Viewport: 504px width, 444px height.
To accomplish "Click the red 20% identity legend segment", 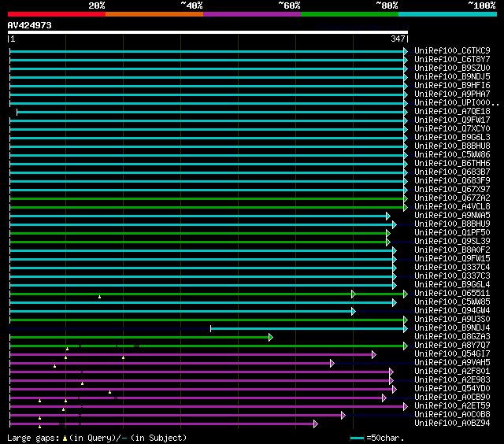I will [56, 14].
